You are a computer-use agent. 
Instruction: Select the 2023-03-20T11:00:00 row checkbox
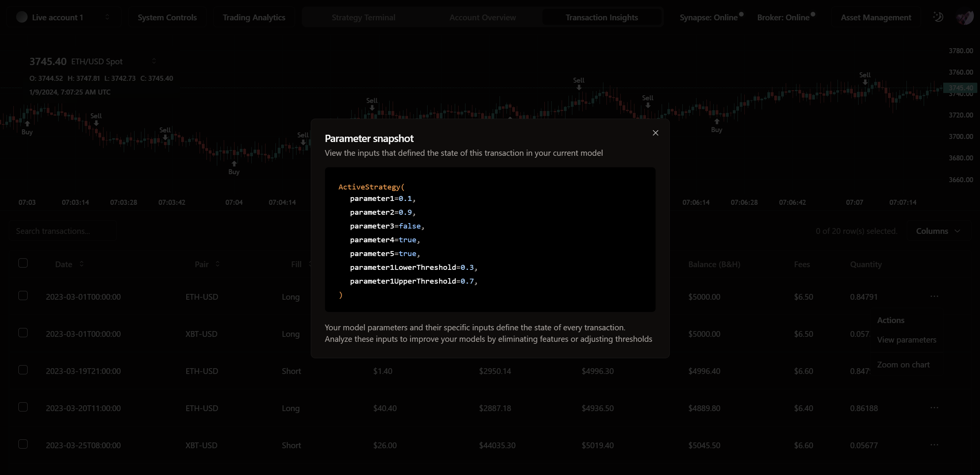tap(23, 407)
